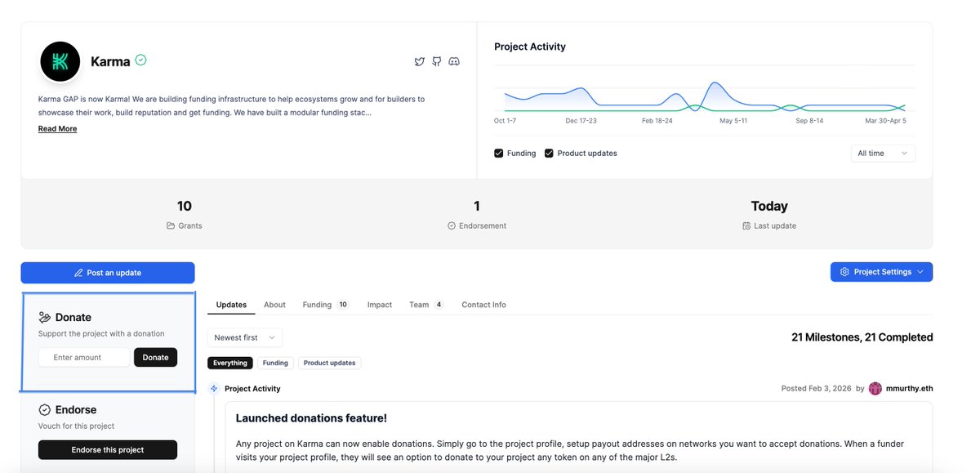Expand the Project Settings dropdown
980x473 pixels.
881,272
